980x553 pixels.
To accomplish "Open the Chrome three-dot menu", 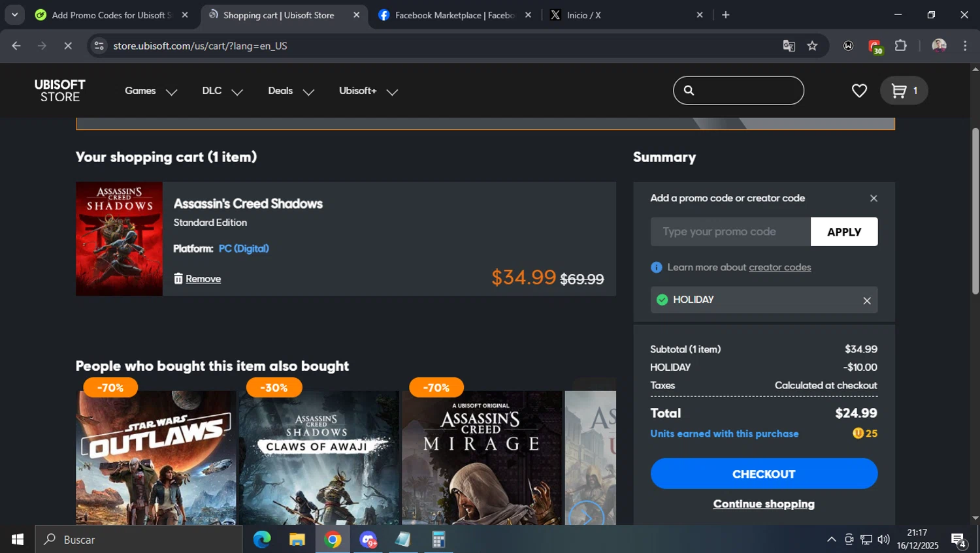I will [965, 46].
